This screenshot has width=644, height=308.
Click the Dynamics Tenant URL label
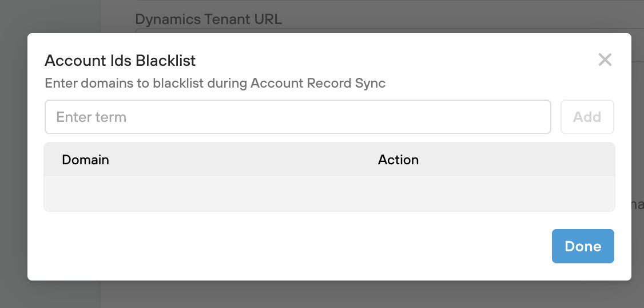[208, 19]
